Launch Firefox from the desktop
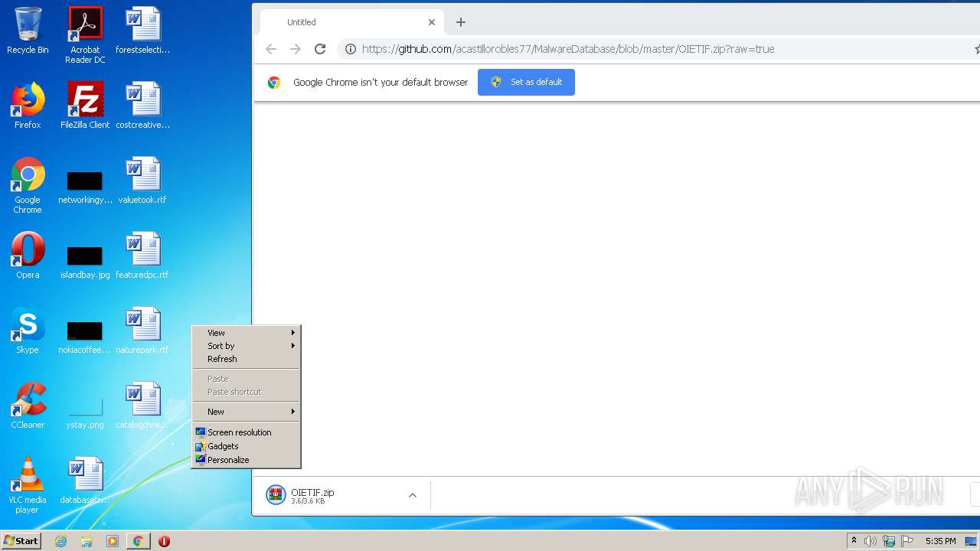 tap(28, 106)
